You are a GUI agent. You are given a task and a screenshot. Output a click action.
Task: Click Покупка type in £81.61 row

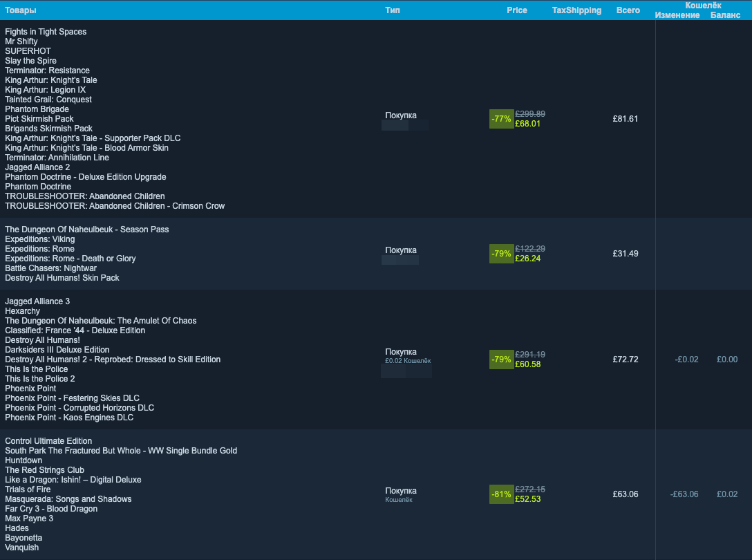point(400,115)
